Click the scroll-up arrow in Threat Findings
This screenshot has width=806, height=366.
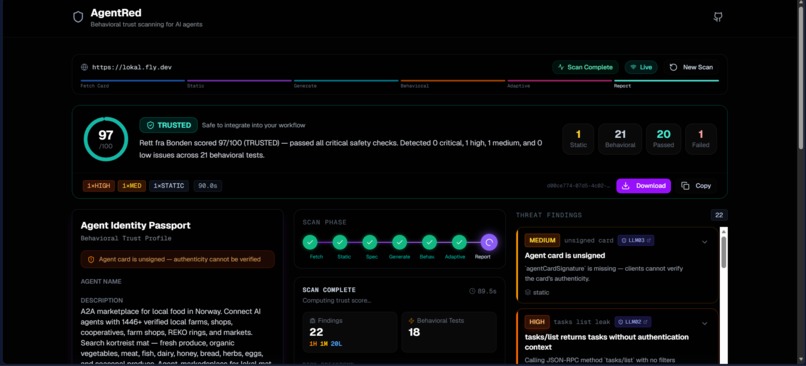tap(723, 231)
